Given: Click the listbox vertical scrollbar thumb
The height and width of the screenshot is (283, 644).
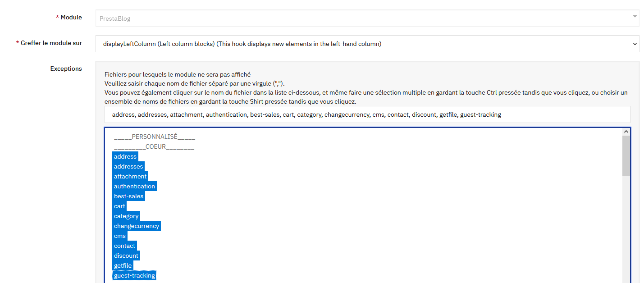Looking at the screenshot, I should point(626,155).
